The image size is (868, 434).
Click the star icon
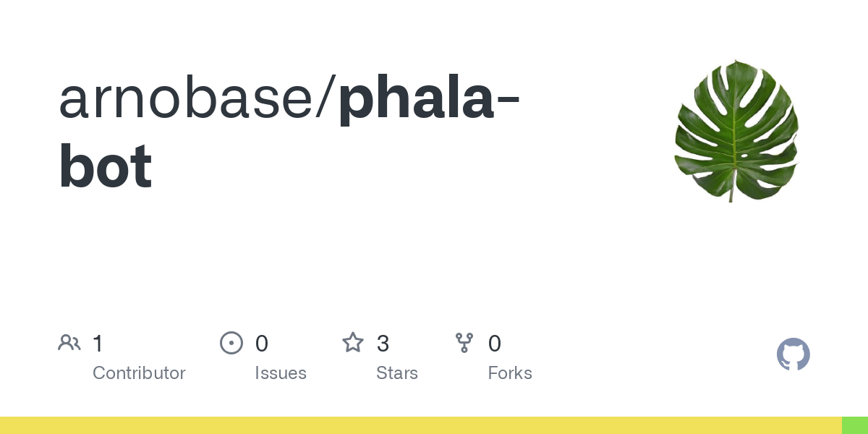point(353,342)
